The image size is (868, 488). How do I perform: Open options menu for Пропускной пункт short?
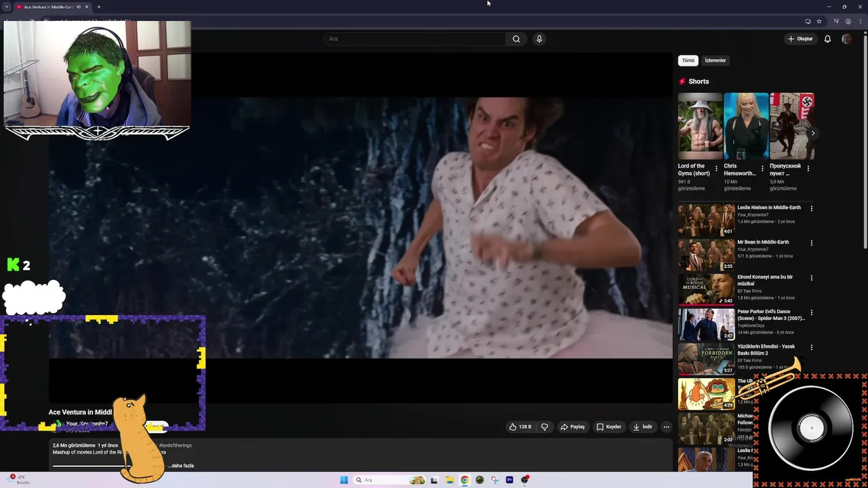[808, 168]
